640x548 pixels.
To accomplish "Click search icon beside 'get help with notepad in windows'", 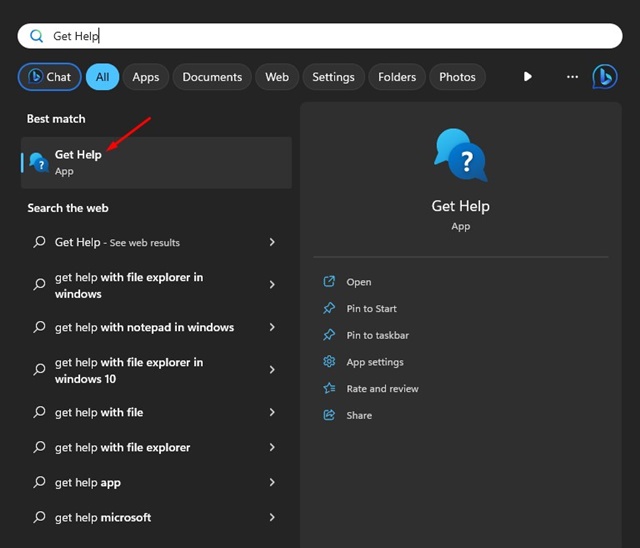I will pyautogui.click(x=39, y=327).
